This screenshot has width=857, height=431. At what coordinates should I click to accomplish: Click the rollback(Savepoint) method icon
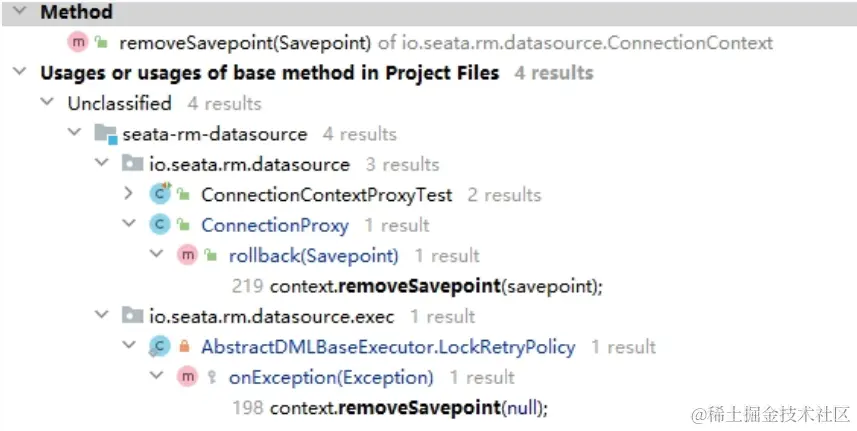tap(187, 255)
